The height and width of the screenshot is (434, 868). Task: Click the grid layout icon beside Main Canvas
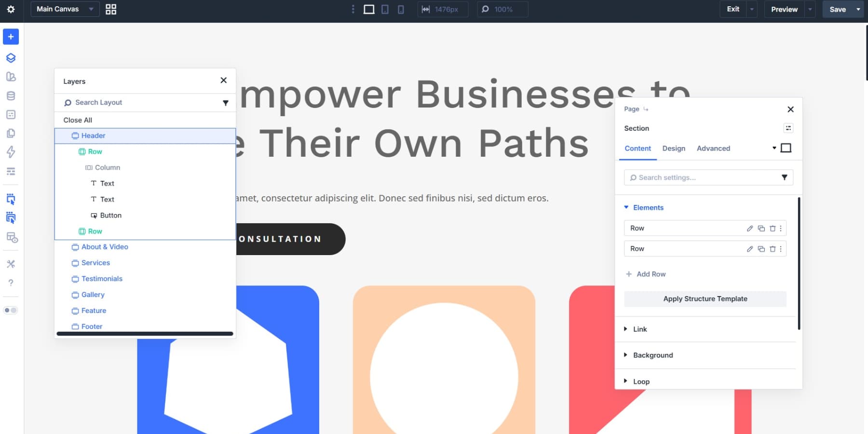click(x=110, y=9)
